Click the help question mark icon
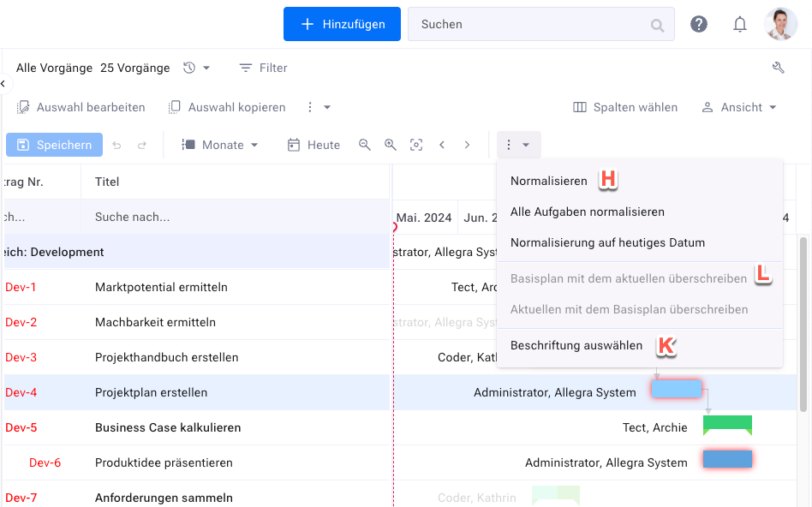This screenshot has width=812, height=507. click(699, 24)
